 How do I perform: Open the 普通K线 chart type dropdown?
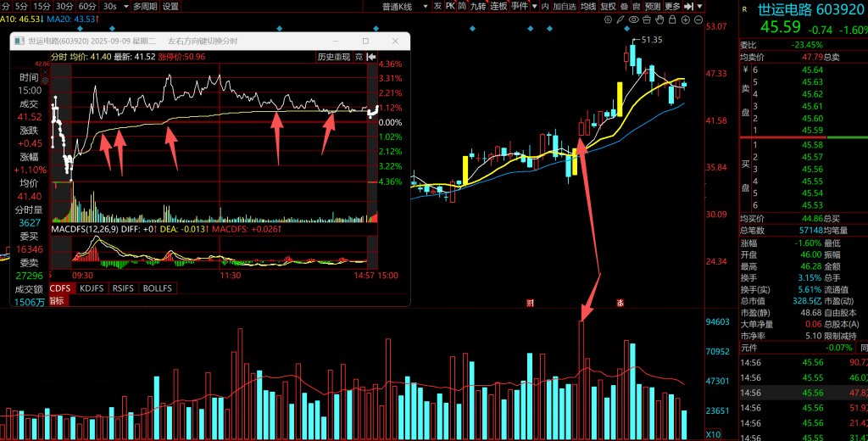(x=398, y=6)
